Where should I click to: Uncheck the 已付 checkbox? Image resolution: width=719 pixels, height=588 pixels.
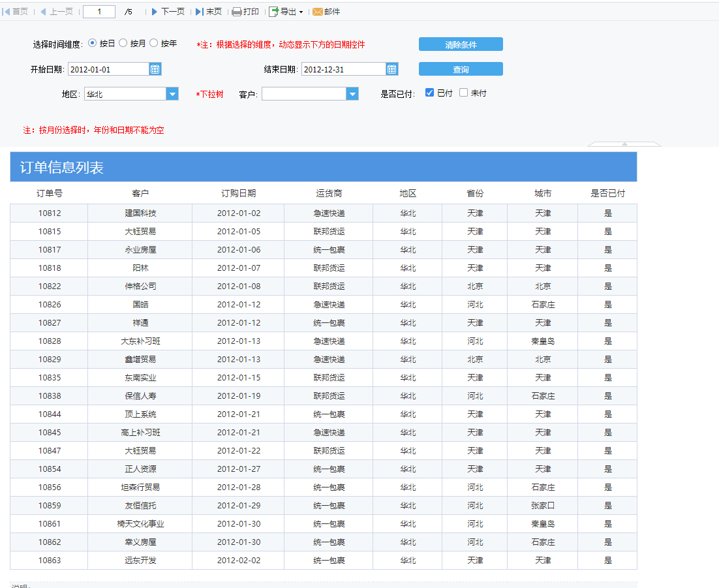430,93
